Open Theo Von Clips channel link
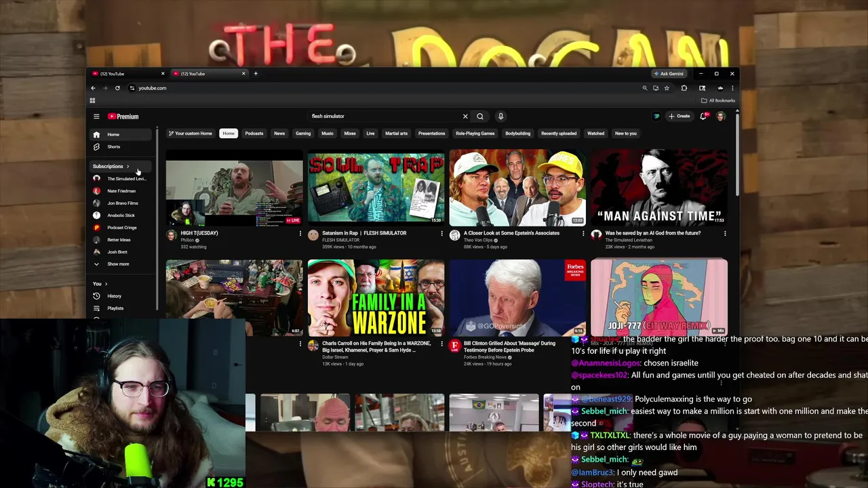Screen dimensions: 868x488 (x=478, y=240)
